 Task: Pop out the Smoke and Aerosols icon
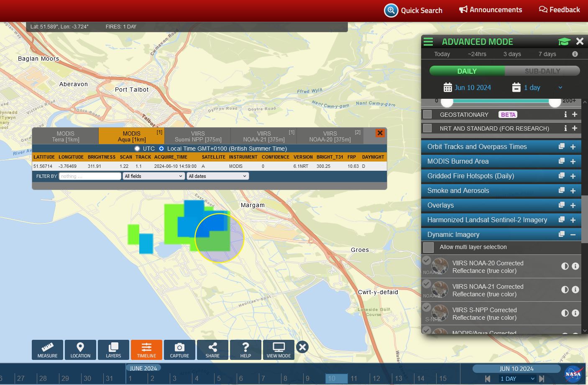[562, 190]
